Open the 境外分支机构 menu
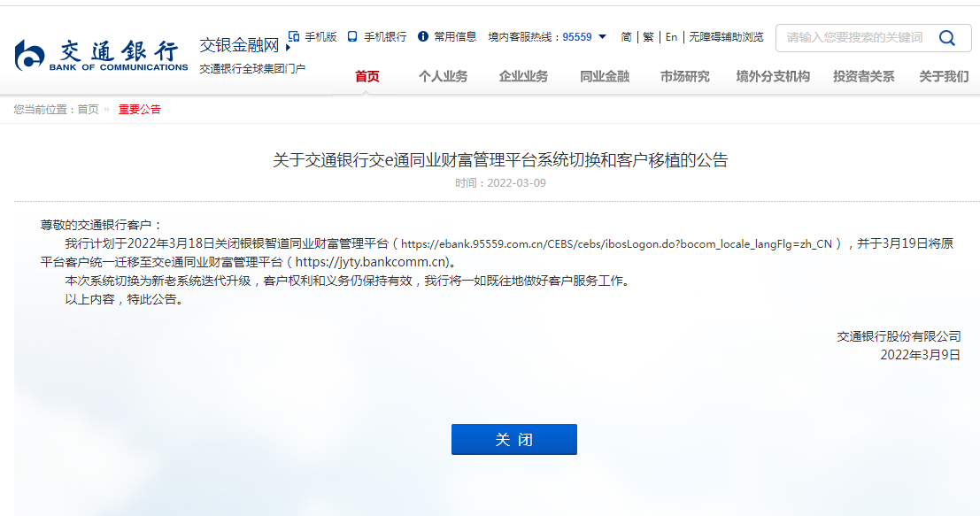Image resolution: width=980 pixels, height=516 pixels. point(773,76)
